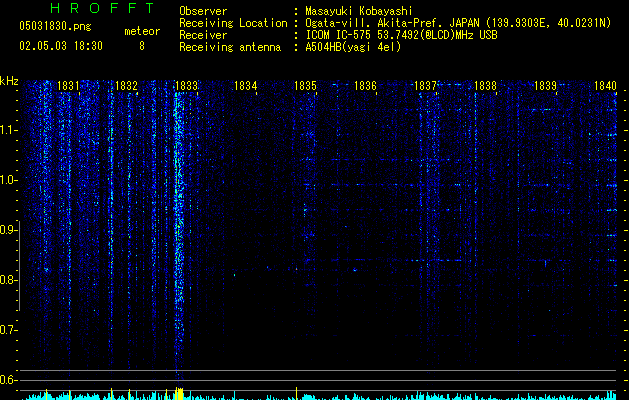Click time marker 1836
The image size is (629, 400).
[x=365, y=85]
